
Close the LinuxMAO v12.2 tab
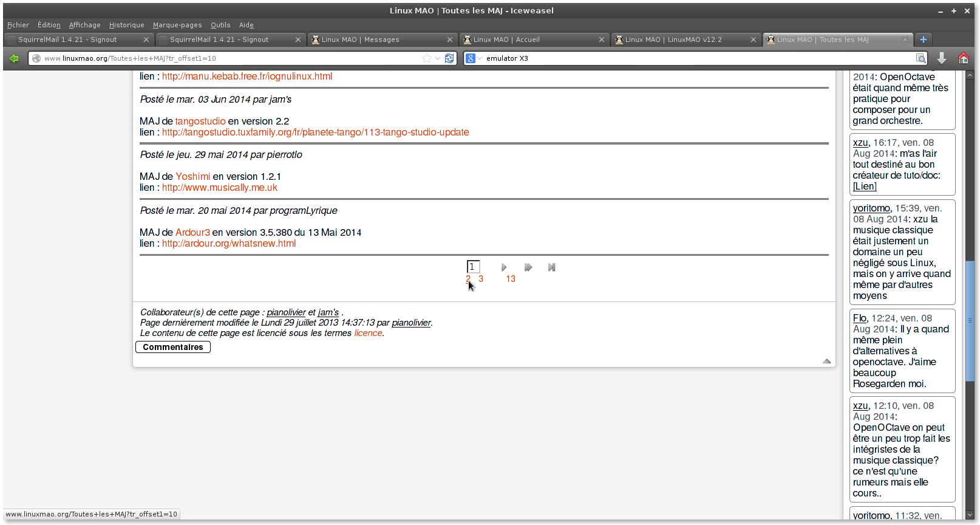click(x=754, y=39)
